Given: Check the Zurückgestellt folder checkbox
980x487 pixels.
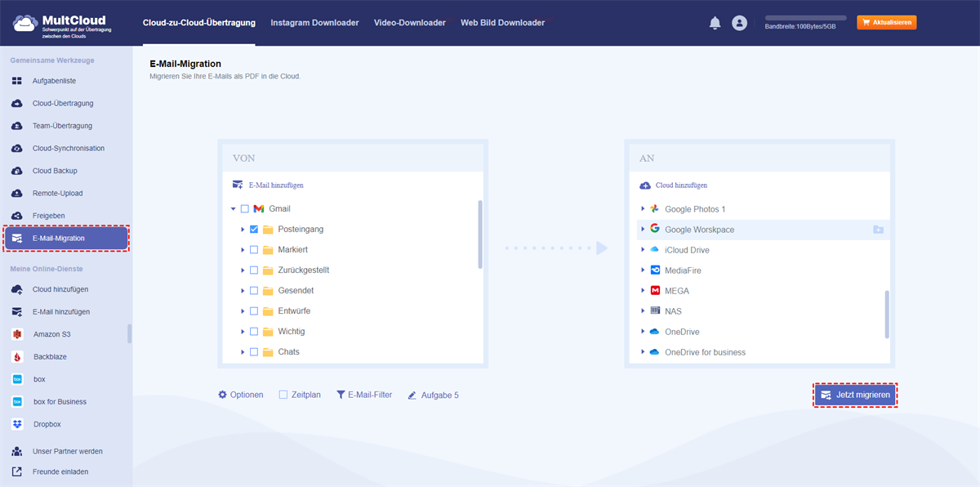Looking at the screenshot, I should point(254,270).
